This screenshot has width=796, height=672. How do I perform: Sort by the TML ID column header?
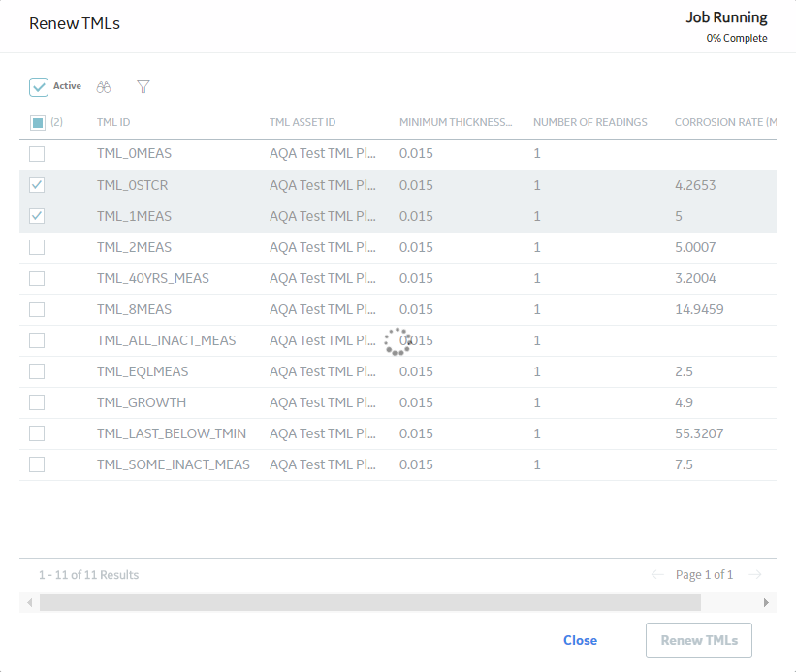tap(113, 122)
